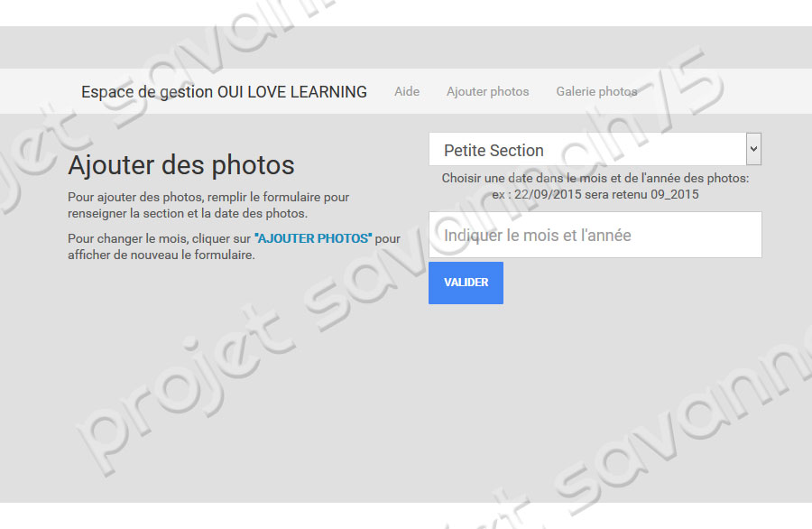This screenshot has height=529, width=812.
Task: Open the Aide menu item
Action: pos(407,91)
